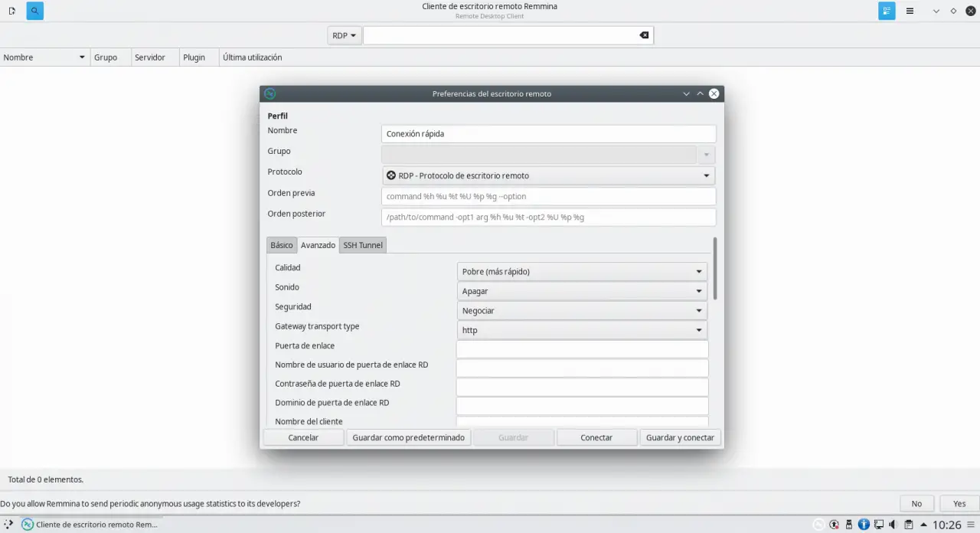The width and height of the screenshot is (980, 533).
Task: Answer Yes to usage statistics prompt
Action: tap(959, 504)
